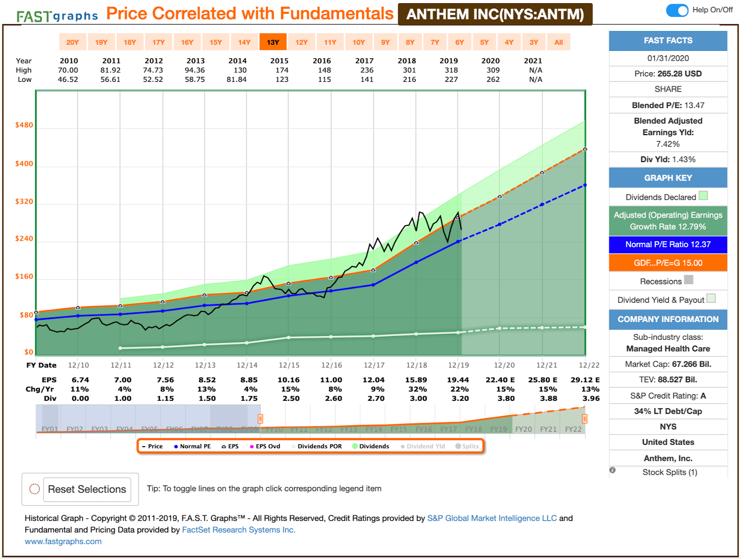
Task: Click the Stock Splits info icon
Action: 612,470
